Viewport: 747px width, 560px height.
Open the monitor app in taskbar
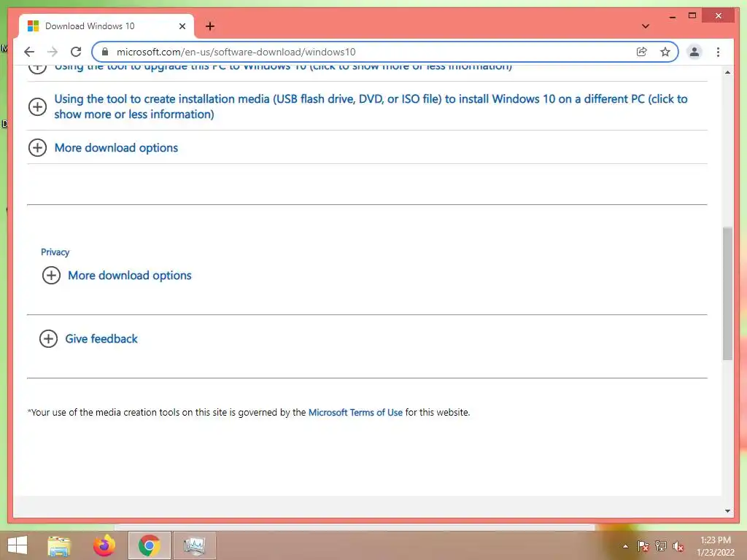194,545
